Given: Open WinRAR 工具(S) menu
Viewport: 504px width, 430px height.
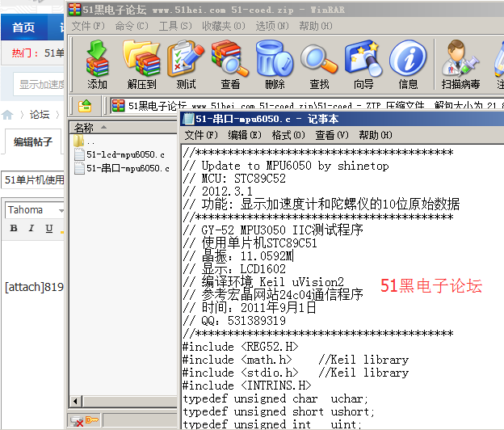Looking at the screenshot, I should 175,26.
